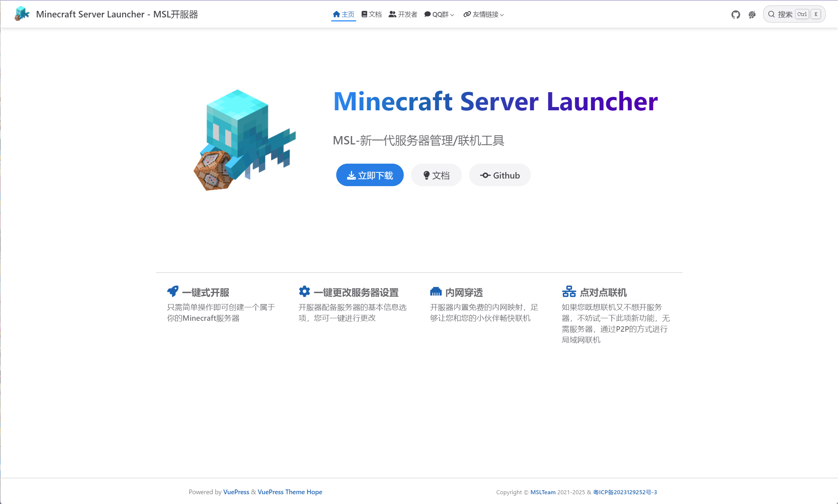
Task: Open the 开发者 nav menu item
Action: pos(403,15)
